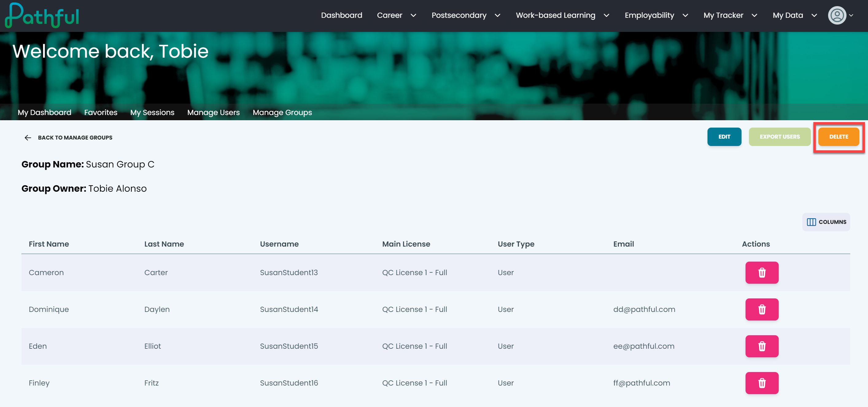Click first name Cameron
Screen dimensions: 868x407
click(x=46, y=272)
